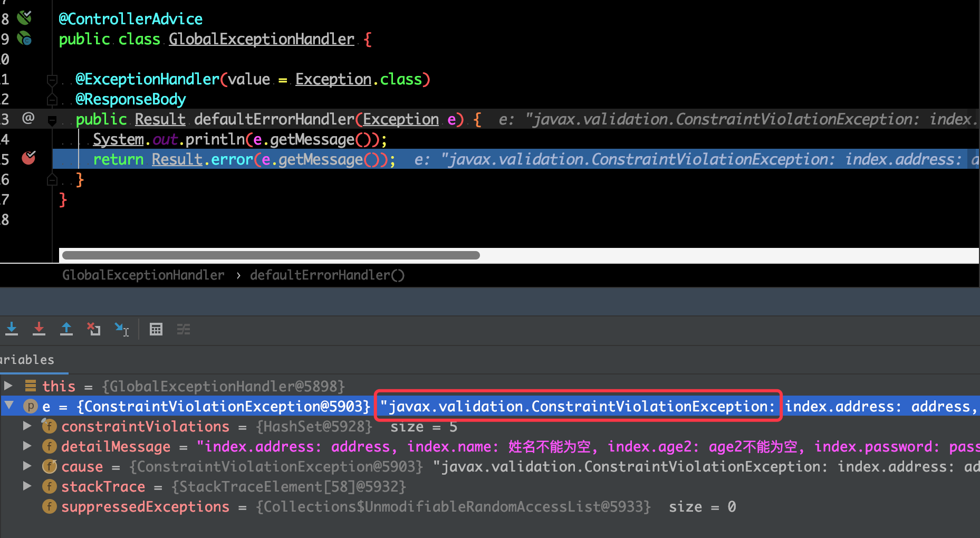Expand the cause field
This screenshot has height=538, width=980.
[x=27, y=466]
